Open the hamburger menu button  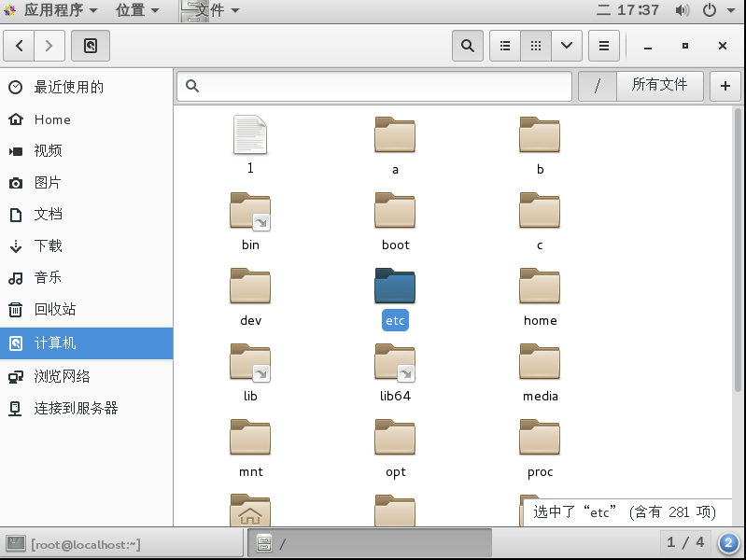coord(604,46)
